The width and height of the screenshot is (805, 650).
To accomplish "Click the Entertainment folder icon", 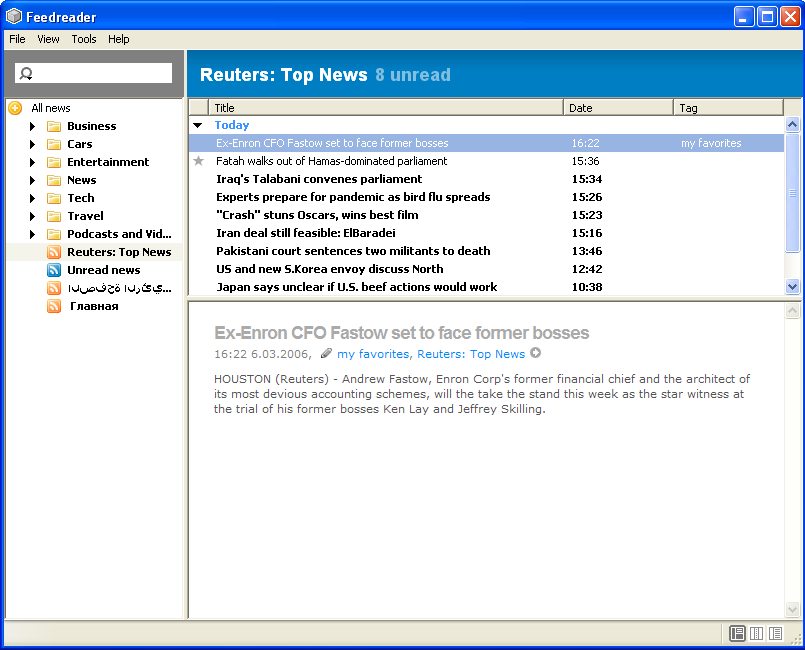I will [53, 162].
